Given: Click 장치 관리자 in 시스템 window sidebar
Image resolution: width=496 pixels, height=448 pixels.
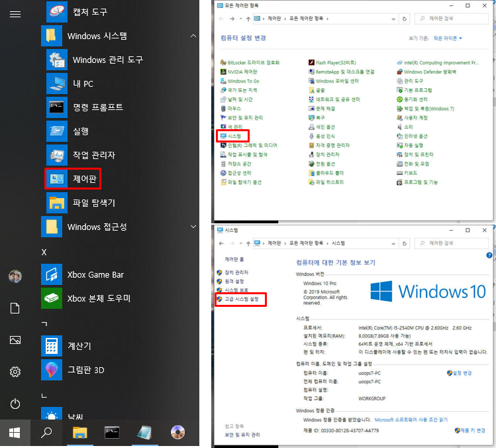Looking at the screenshot, I should click(x=232, y=272).
